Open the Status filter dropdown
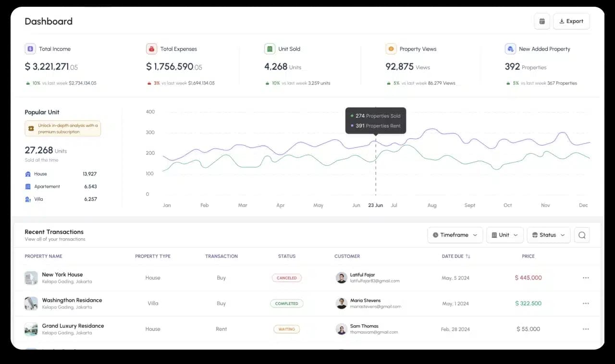Image resolution: width=615 pixels, height=364 pixels. click(x=548, y=235)
